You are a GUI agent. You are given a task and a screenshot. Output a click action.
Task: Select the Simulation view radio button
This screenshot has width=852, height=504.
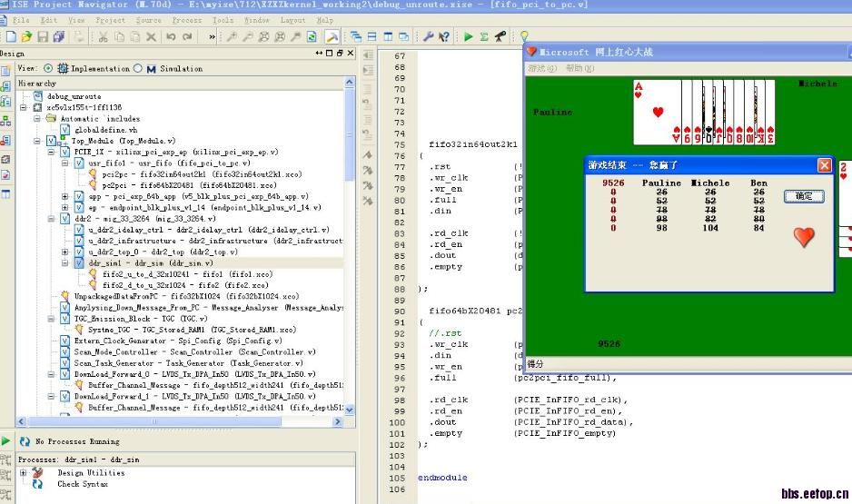point(138,68)
